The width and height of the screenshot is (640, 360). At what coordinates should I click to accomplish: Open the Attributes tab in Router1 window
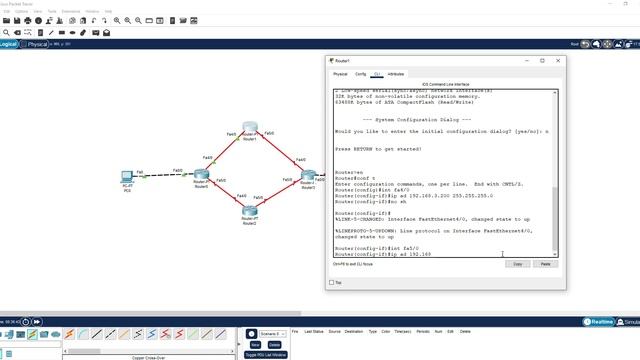coord(396,74)
